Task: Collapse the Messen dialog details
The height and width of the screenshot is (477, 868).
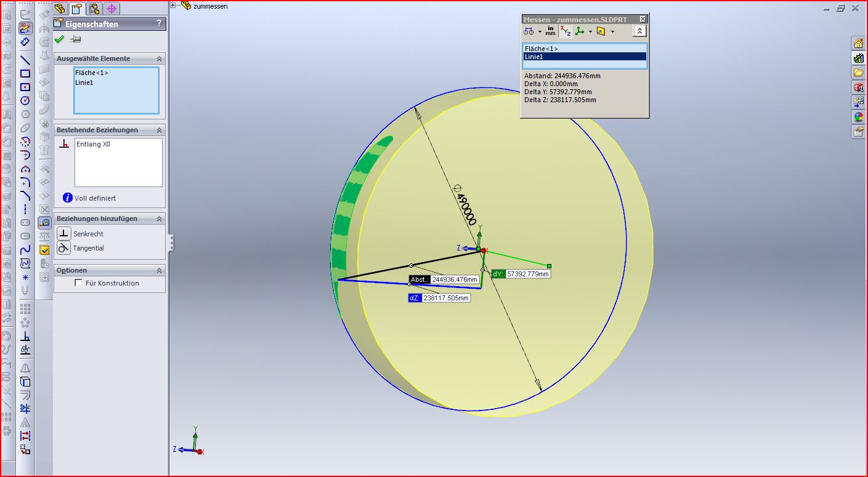Action: 639,31
